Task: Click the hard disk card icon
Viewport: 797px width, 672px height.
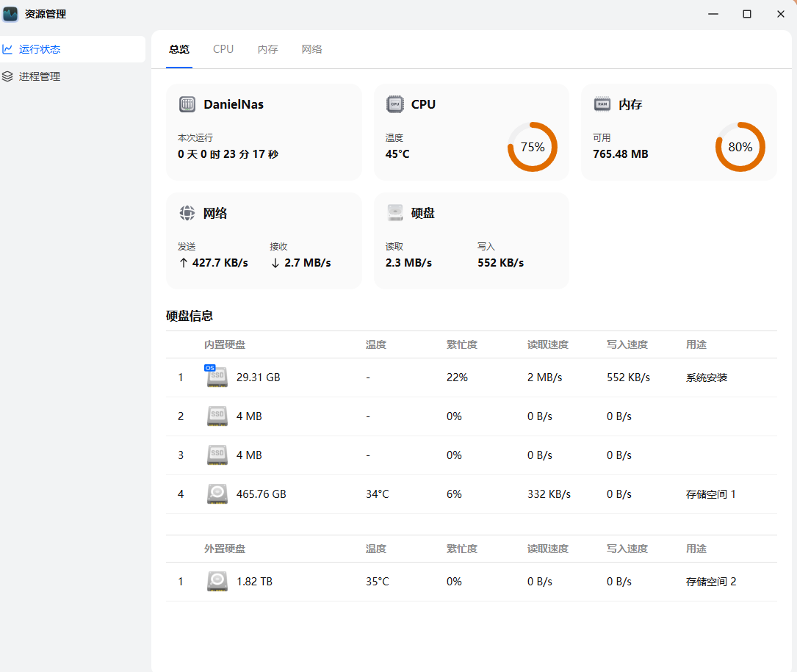Action: pyautogui.click(x=395, y=213)
